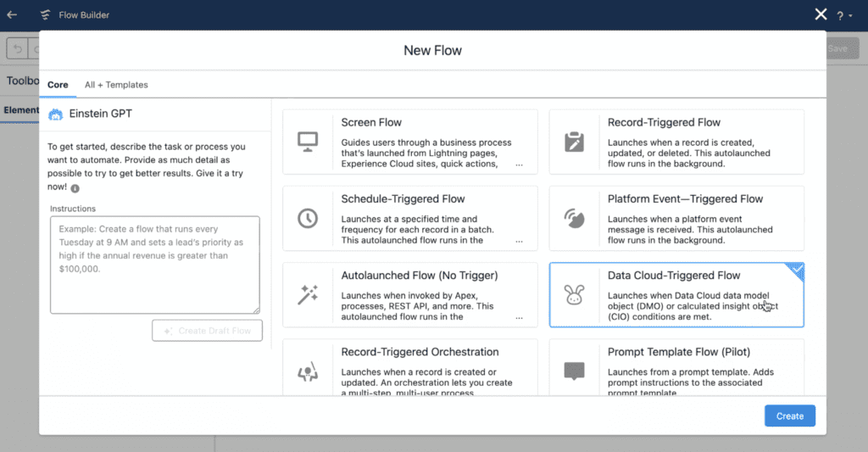868x452 pixels.
Task: Switch to the All + Templates tab
Action: click(x=116, y=85)
